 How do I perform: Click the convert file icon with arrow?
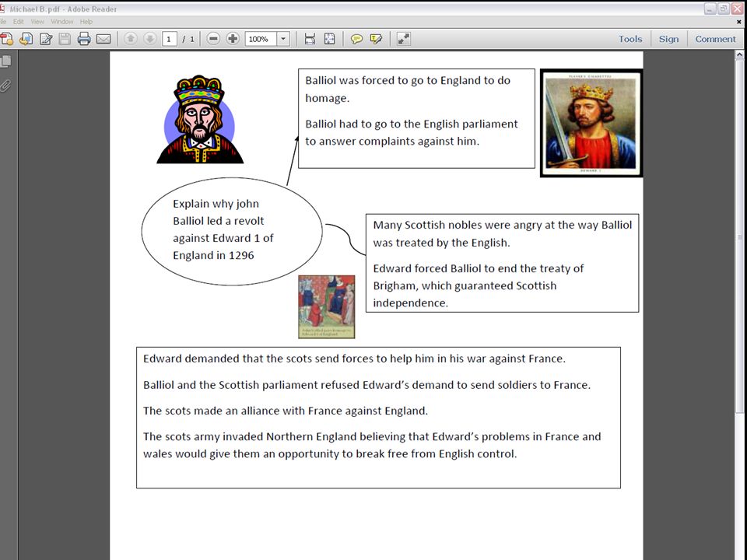pos(26,39)
